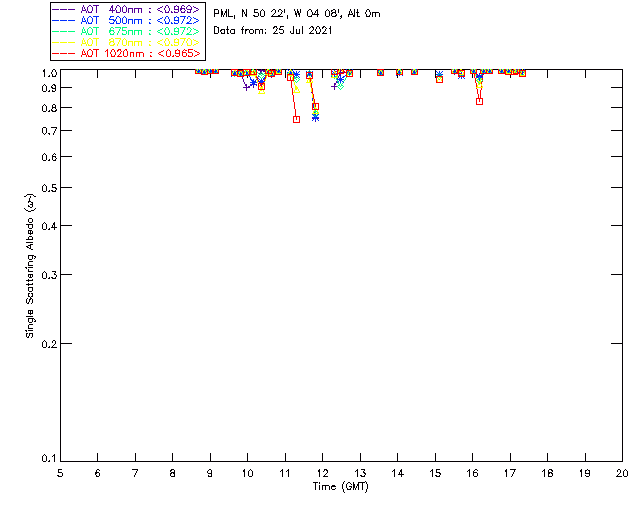Click the blue asterisk data point near 11.8 hours
The width and height of the screenshot is (640, 512).
(316, 118)
